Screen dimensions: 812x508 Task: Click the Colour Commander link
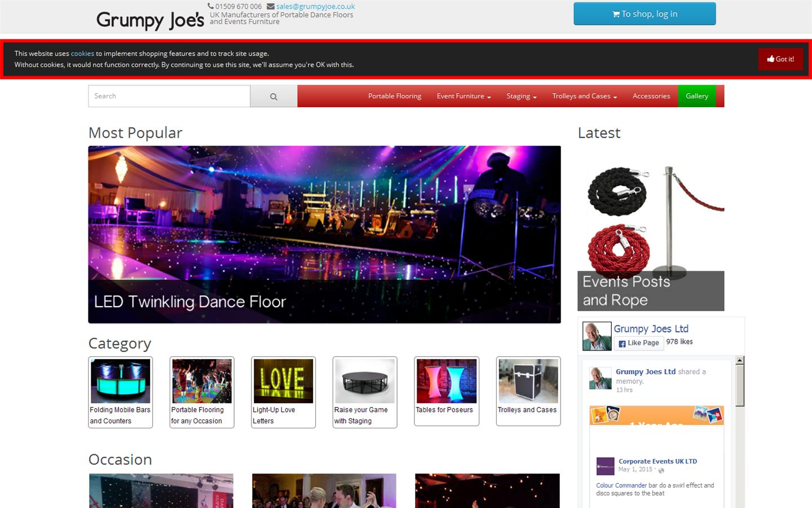[x=621, y=485]
